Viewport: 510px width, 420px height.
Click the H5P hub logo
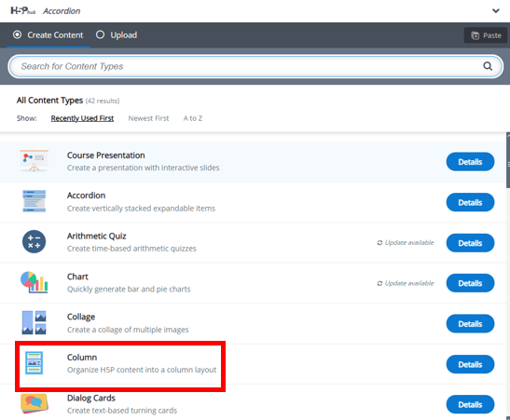coord(22,11)
